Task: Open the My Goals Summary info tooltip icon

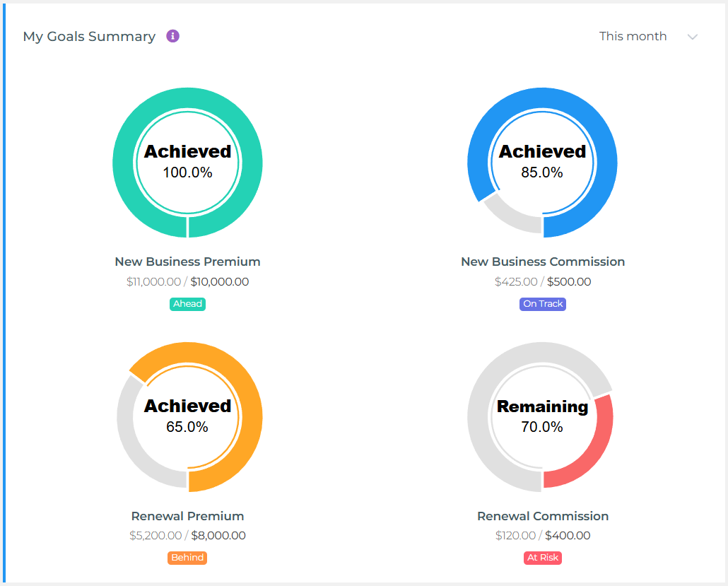Action: (172, 36)
